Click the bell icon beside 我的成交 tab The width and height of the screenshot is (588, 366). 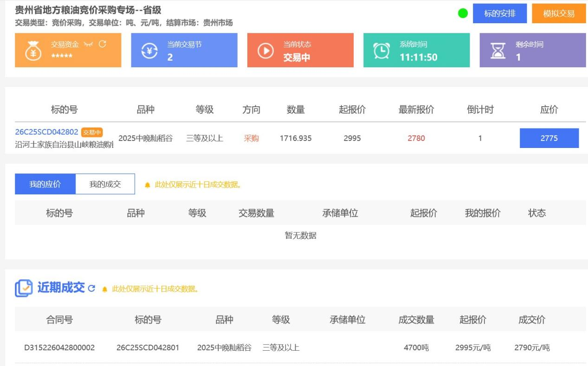click(x=148, y=185)
